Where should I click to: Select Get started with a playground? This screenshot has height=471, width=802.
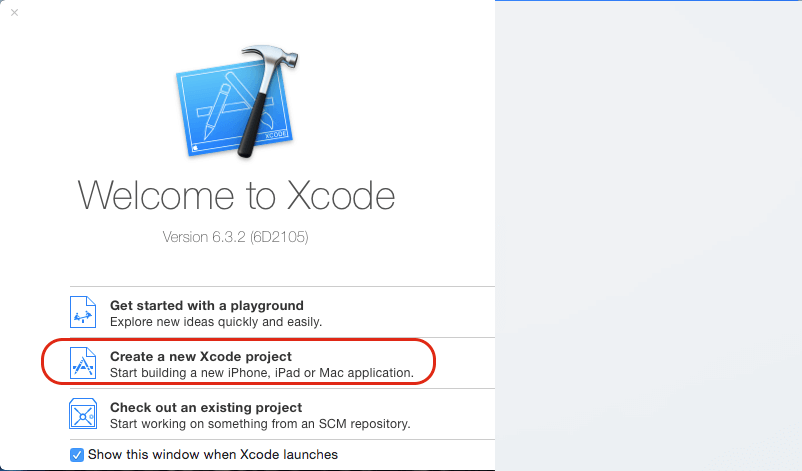coord(206,305)
